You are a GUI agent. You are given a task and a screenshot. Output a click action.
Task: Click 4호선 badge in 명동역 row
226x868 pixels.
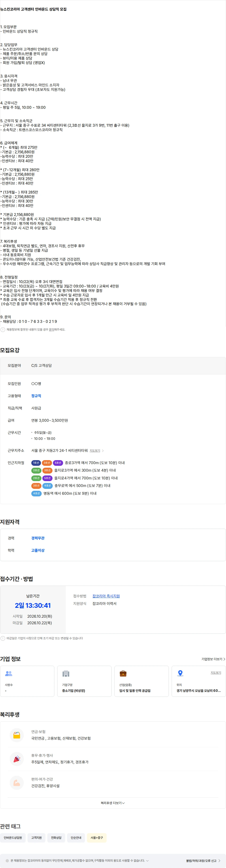(x=36, y=493)
